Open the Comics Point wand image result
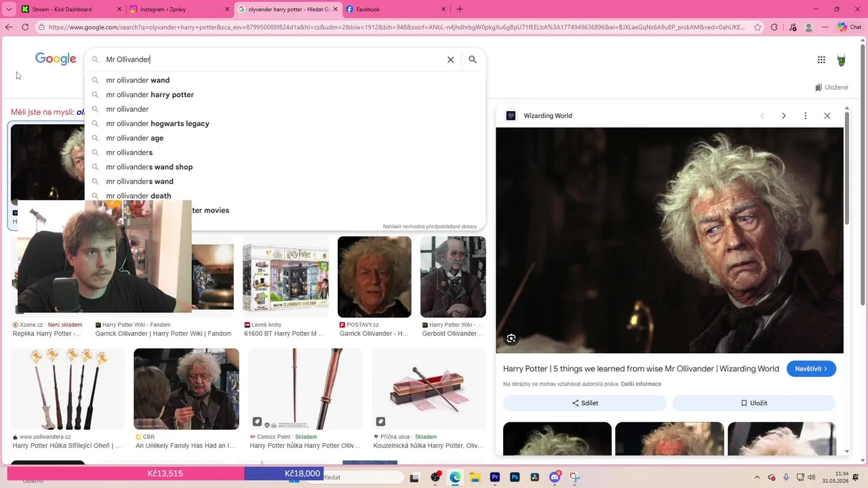The image size is (868, 488). (x=305, y=389)
